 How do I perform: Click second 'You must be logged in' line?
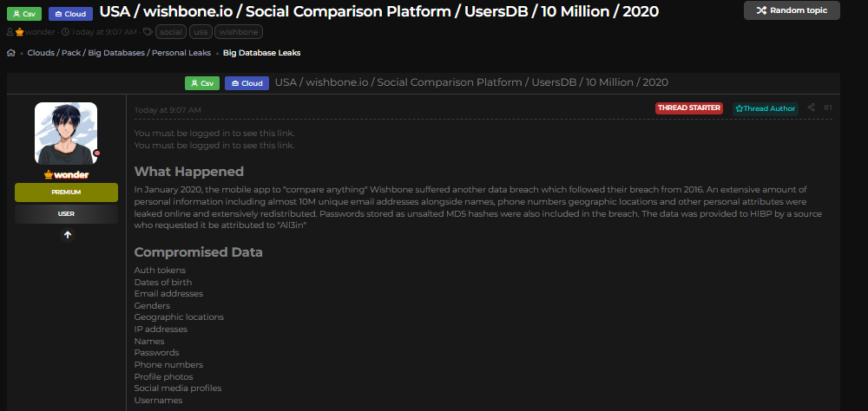tap(214, 146)
